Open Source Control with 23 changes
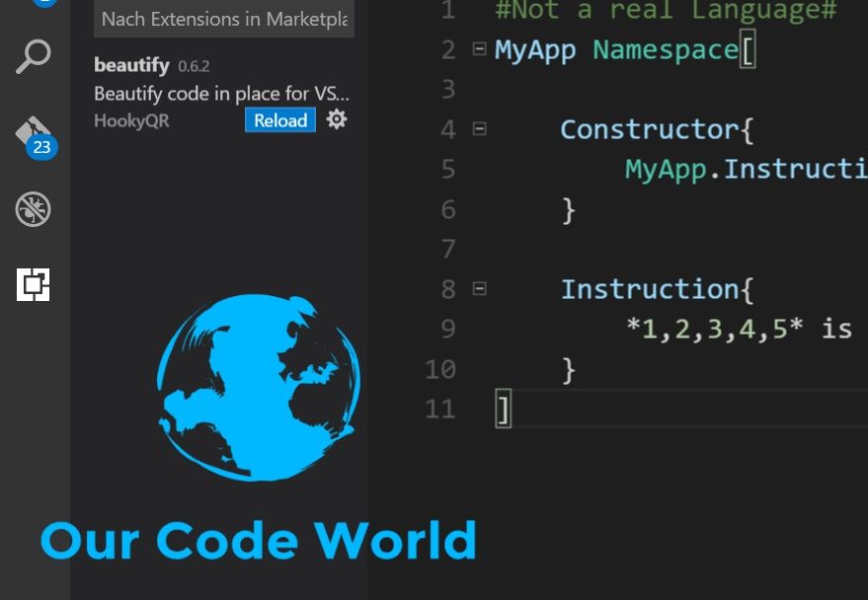The width and height of the screenshot is (868, 600). tap(36, 137)
